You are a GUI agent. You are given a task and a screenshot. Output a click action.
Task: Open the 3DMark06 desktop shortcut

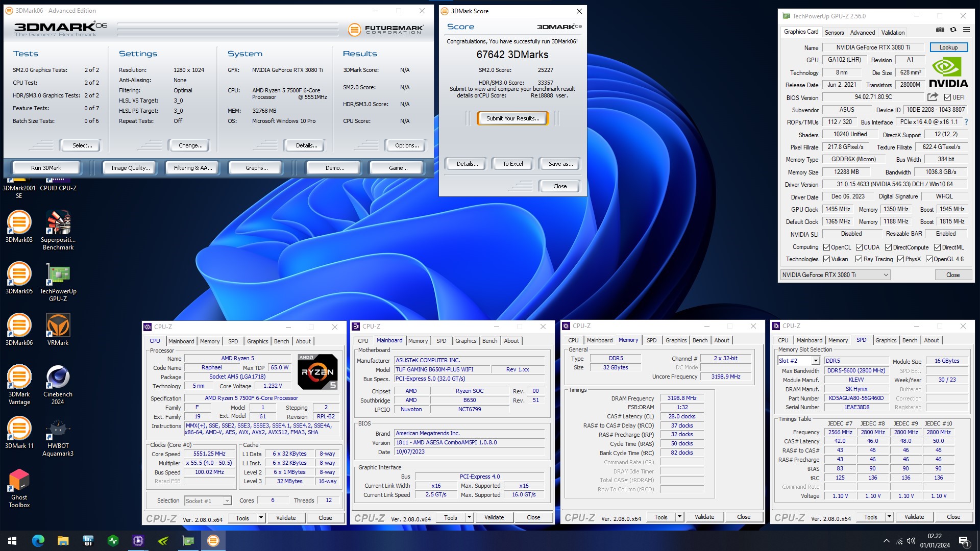19,330
